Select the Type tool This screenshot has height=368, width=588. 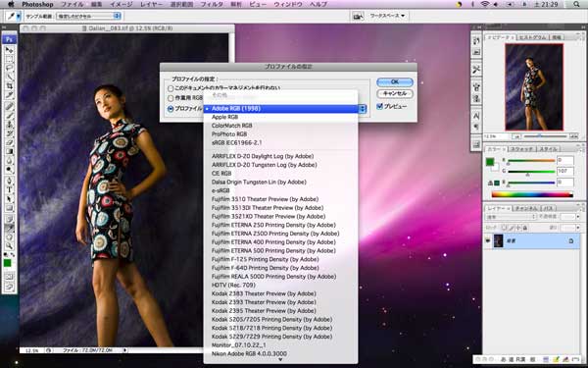(x=9, y=190)
